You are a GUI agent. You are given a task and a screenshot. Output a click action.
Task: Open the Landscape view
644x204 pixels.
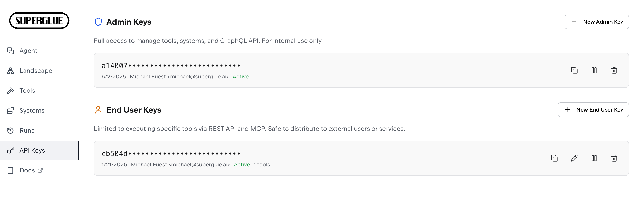pyautogui.click(x=36, y=70)
